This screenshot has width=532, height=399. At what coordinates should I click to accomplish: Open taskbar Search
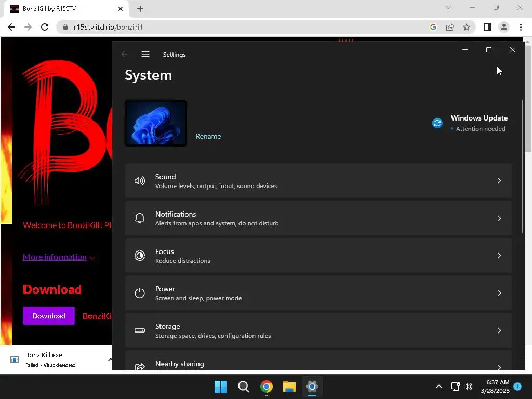click(x=244, y=387)
